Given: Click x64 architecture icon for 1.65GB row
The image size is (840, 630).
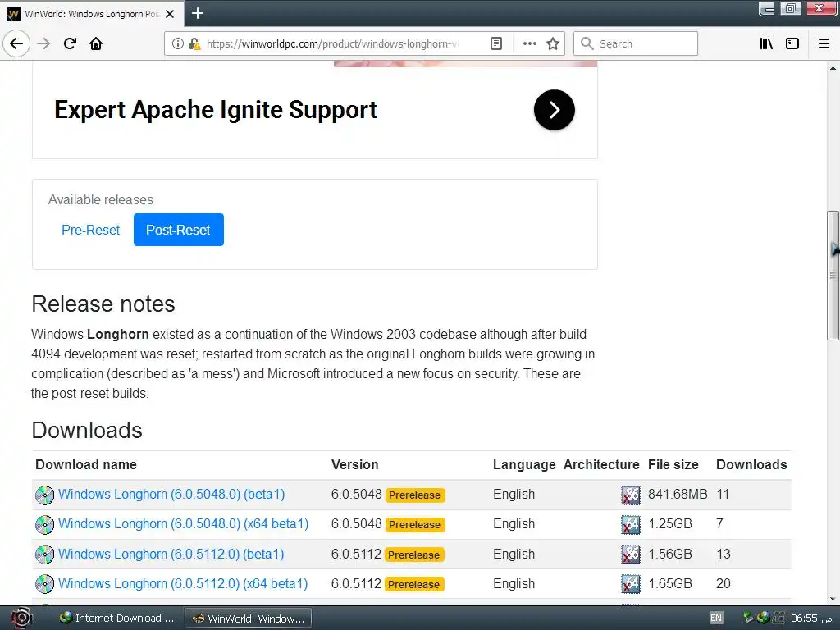Looking at the screenshot, I should [x=631, y=584].
